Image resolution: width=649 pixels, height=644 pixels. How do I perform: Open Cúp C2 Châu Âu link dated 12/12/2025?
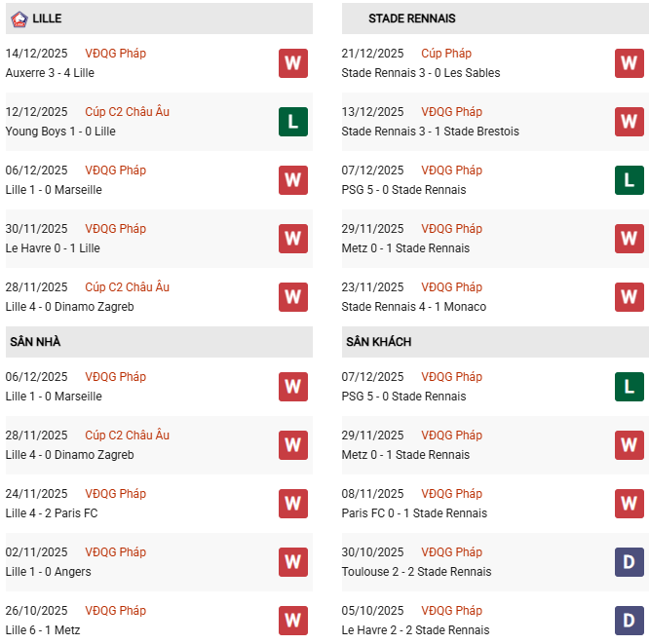127,112
